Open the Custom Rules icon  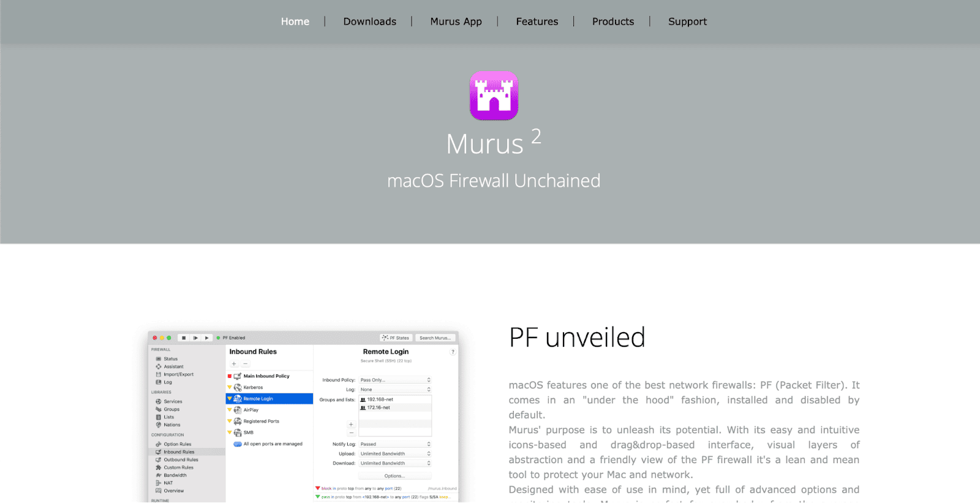(159, 467)
